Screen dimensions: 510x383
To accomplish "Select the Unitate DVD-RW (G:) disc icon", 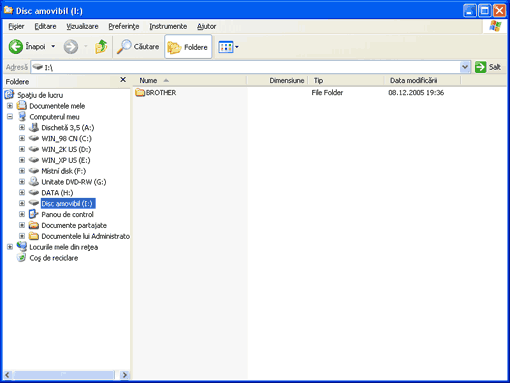I will (34, 182).
